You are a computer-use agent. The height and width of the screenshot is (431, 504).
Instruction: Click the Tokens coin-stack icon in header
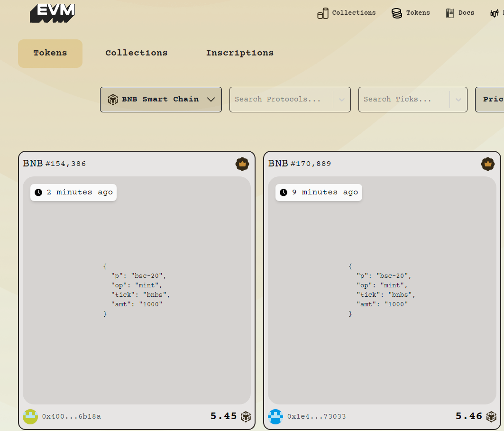pyautogui.click(x=397, y=13)
